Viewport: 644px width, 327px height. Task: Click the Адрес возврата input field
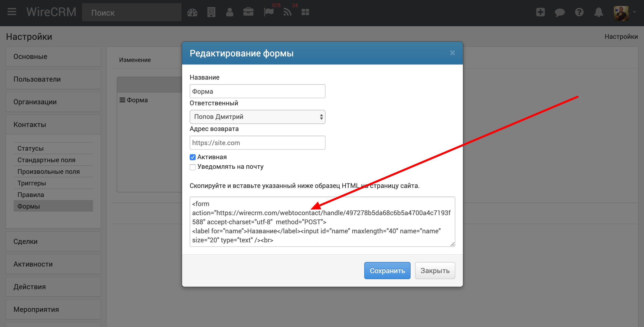click(257, 143)
